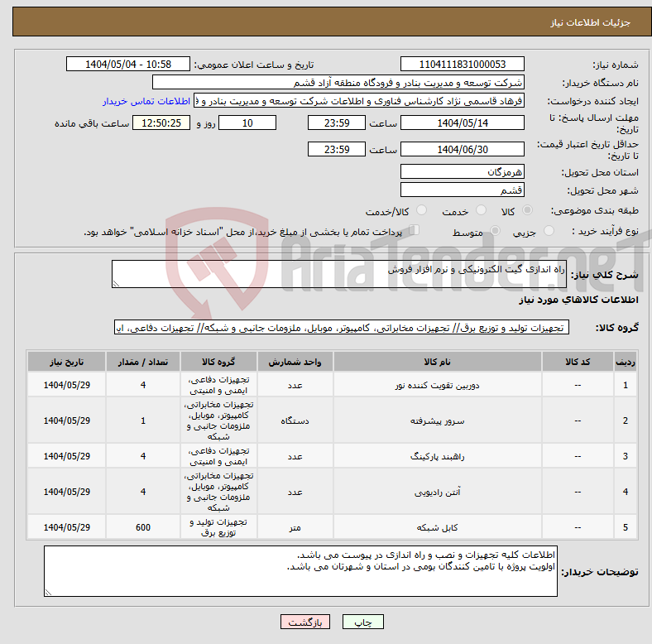Click item name دوربین تقویت کننده نور
This screenshot has width=652, height=644.
437,385
